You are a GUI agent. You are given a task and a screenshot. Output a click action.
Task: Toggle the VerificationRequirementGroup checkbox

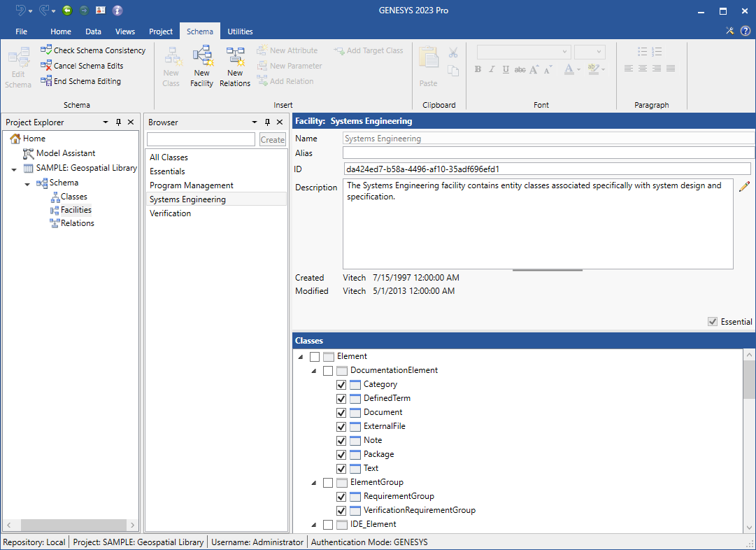(x=341, y=510)
